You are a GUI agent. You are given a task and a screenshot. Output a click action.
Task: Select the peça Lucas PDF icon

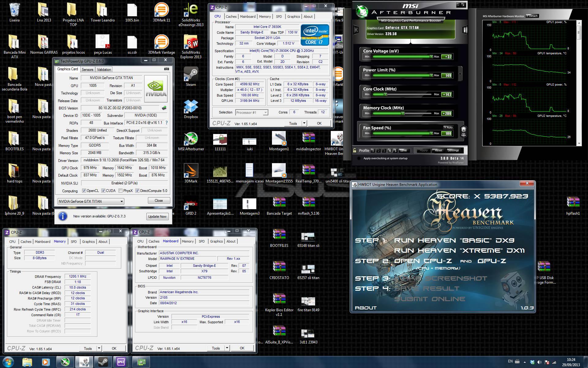[103, 45]
